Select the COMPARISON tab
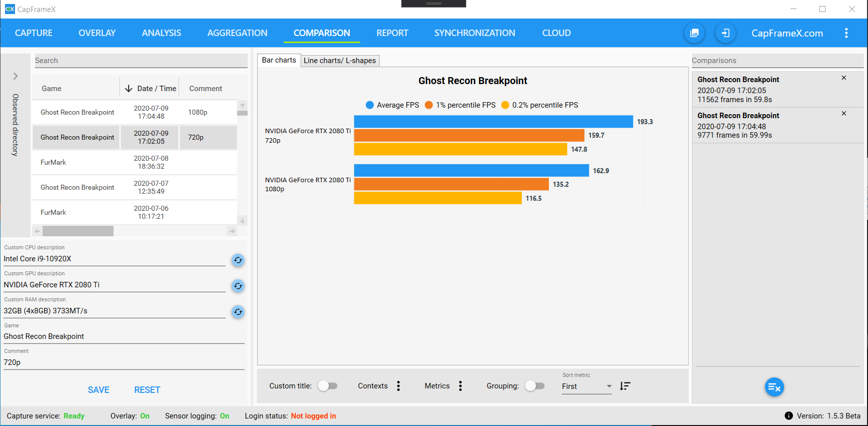The height and width of the screenshot is (426, 868). pos(322,33)
